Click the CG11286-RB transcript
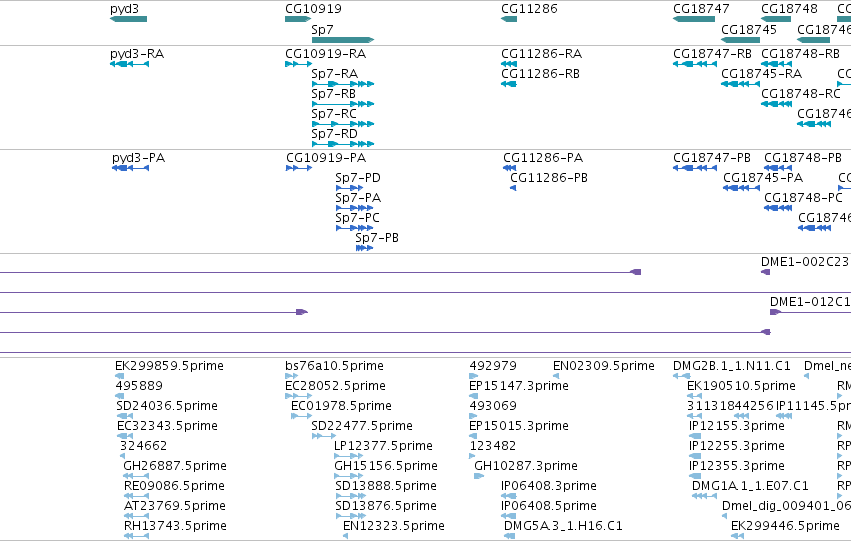Screen dimensions: 851x541 click(x=509, y=84)
